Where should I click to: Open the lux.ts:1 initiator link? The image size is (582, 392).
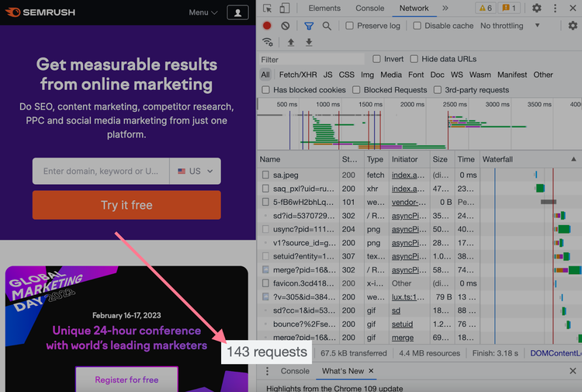pos(408,297)
